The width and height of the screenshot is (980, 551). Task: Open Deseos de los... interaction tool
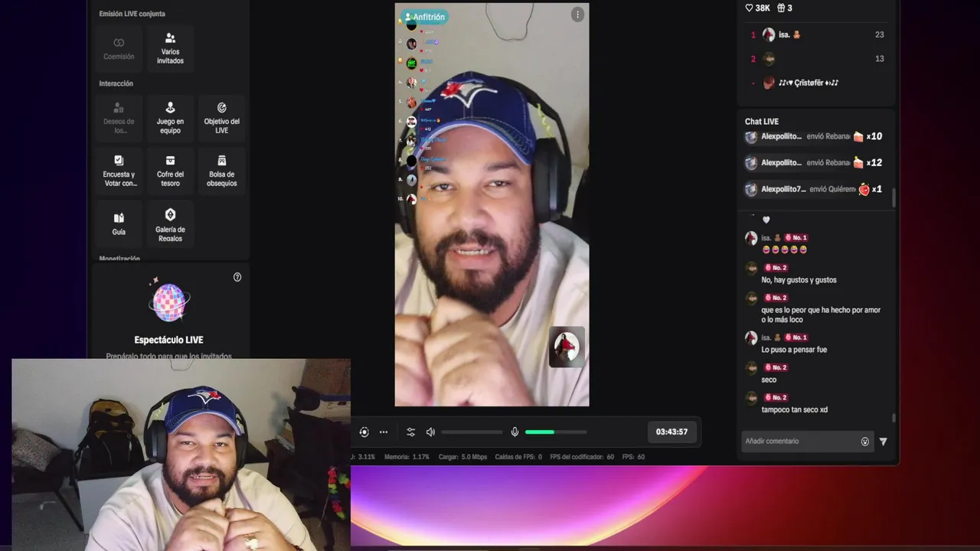119,118
